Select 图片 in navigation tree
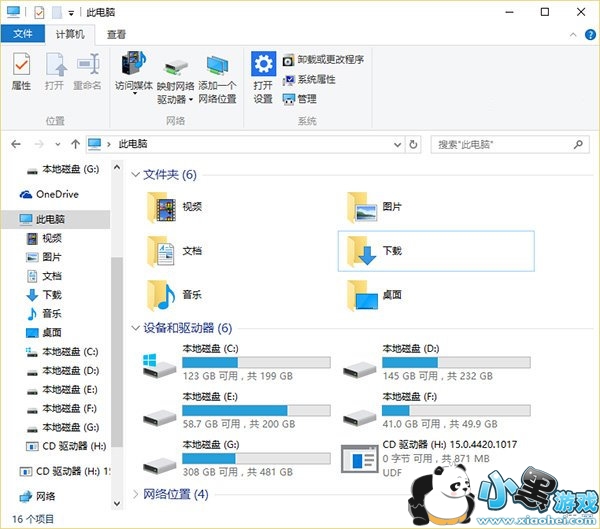 [x=44, y=257]
